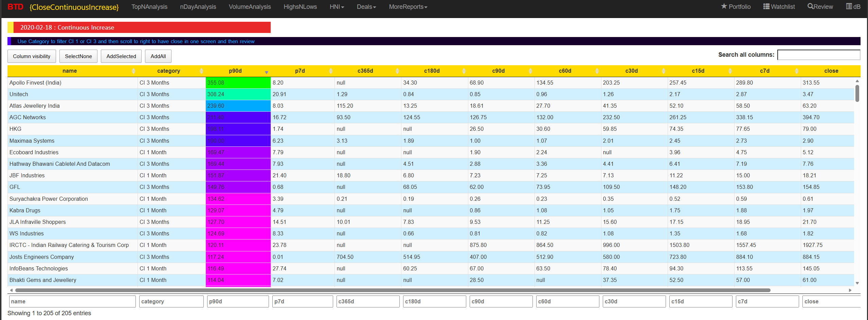Sort by p7d column arrows

click(331, 71)
